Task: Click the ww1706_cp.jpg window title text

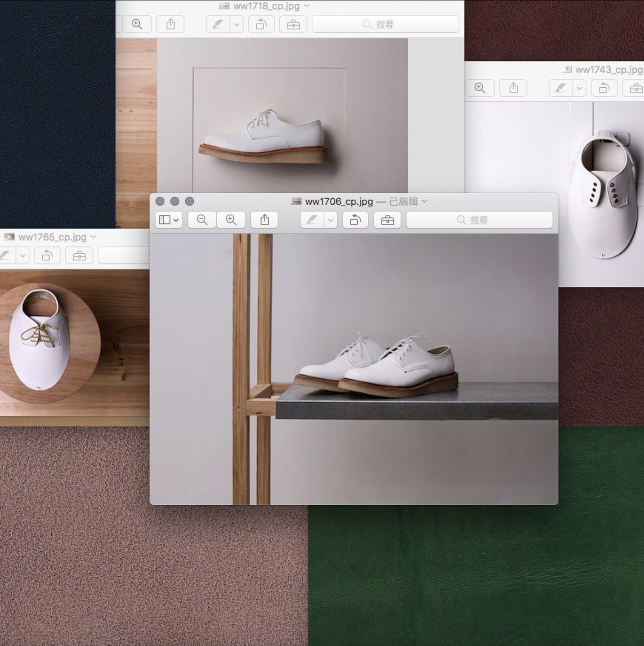Action: 339,202
